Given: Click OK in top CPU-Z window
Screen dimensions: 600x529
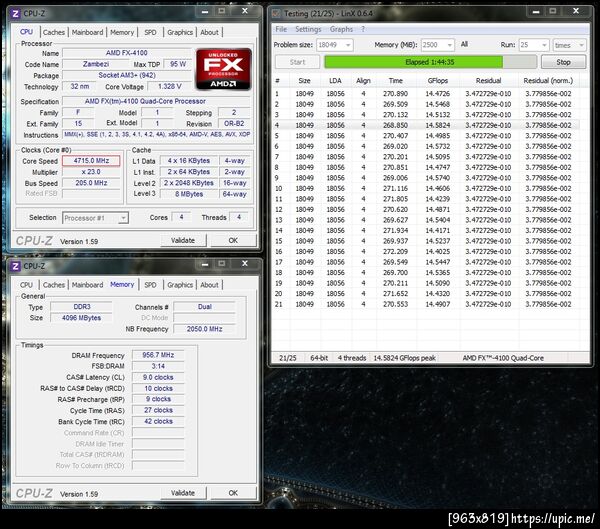Looking at the screenshot, I should tap(233, 240).
